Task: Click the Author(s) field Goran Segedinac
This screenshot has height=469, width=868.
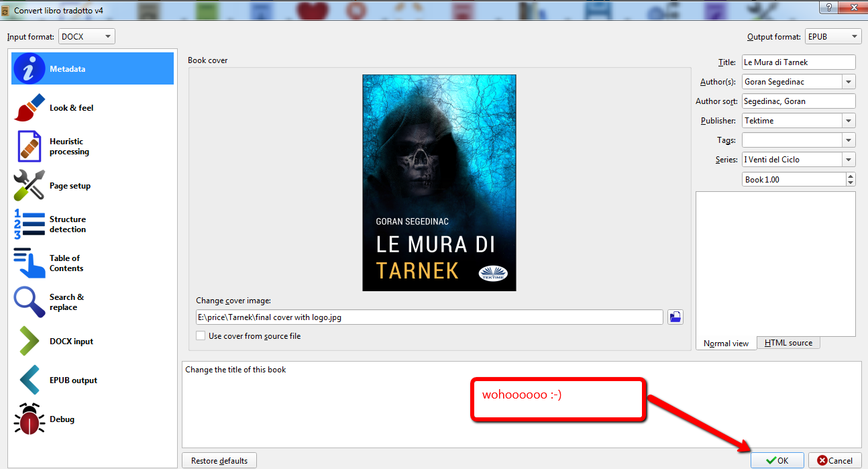Action: 792,82
